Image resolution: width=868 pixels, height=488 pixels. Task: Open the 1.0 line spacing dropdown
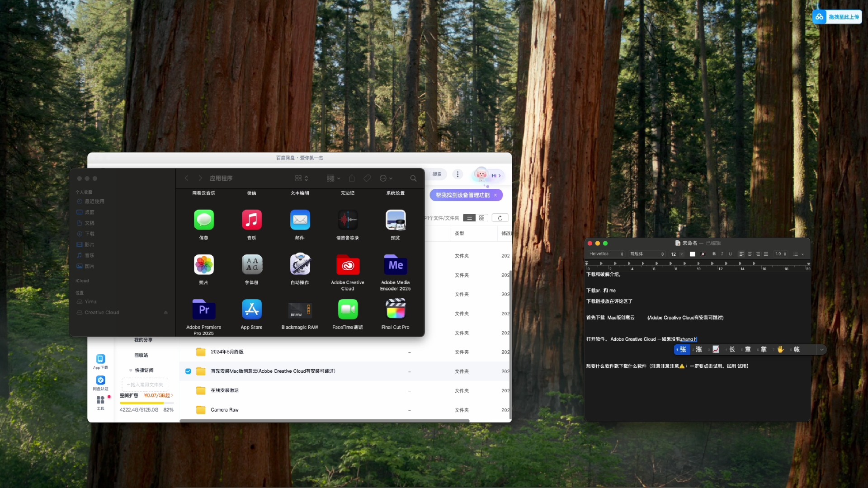point(781,254)
